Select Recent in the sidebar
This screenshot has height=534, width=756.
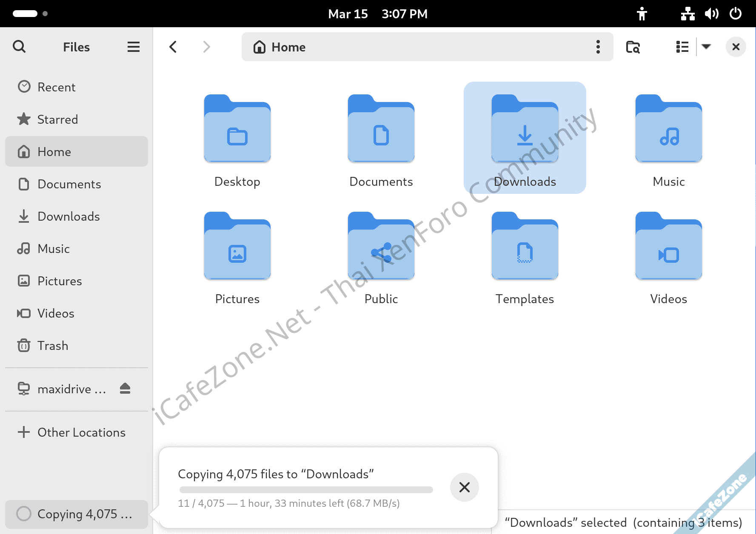[x=56, y=87]
